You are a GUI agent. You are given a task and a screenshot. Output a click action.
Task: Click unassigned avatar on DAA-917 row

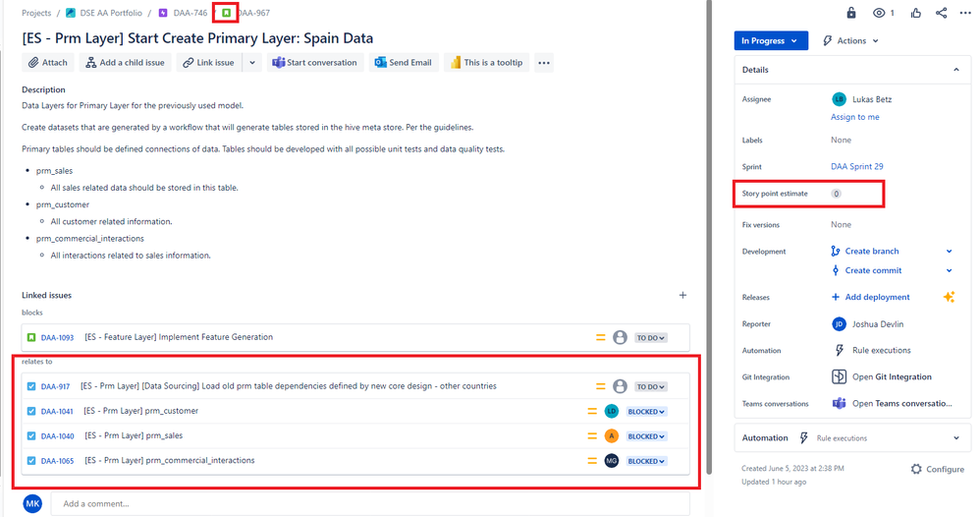[620, 386]
